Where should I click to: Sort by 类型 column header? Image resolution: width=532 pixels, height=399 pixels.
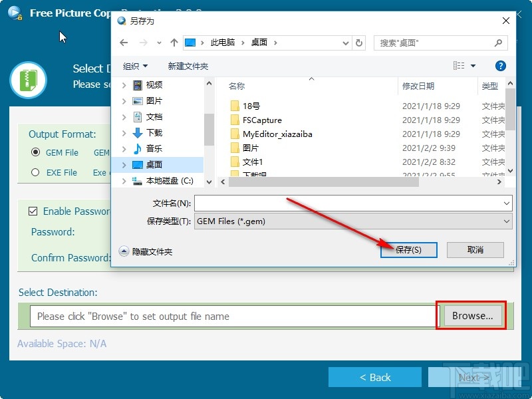(489, 86)
